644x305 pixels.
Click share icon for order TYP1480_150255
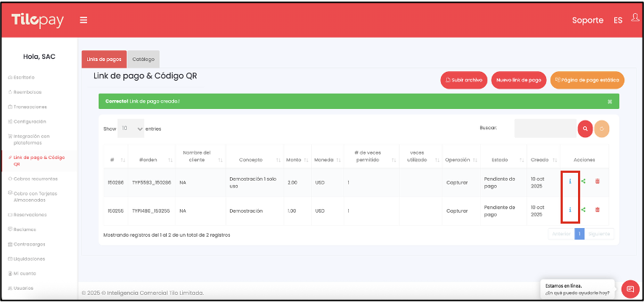tap(584, 209)
